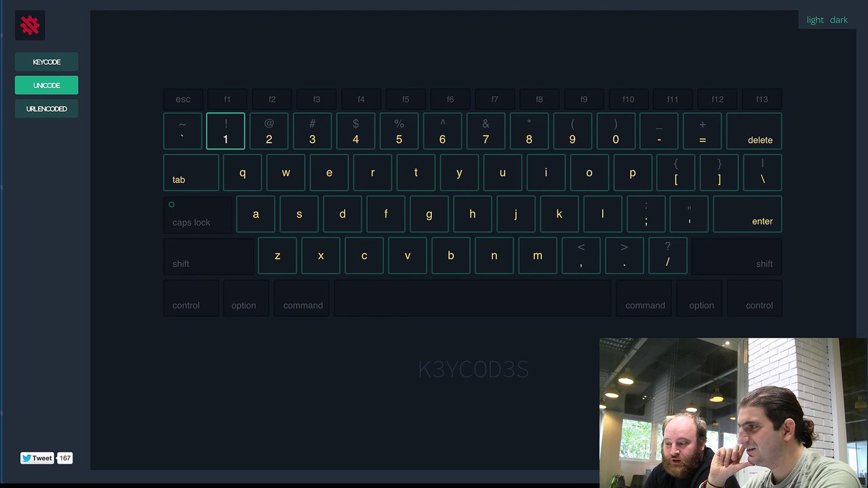Viewport: 868px width, 488px height.
Task: Click the v key
Action: tap(408, 256)
